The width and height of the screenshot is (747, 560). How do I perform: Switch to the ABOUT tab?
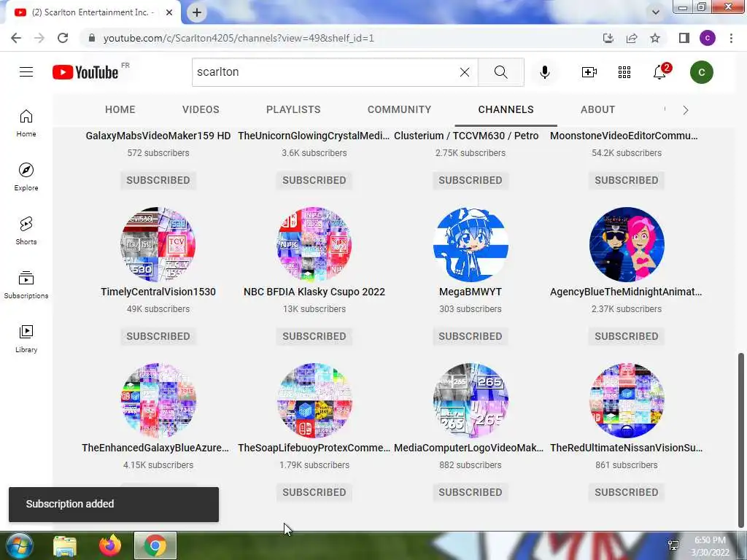598,109
